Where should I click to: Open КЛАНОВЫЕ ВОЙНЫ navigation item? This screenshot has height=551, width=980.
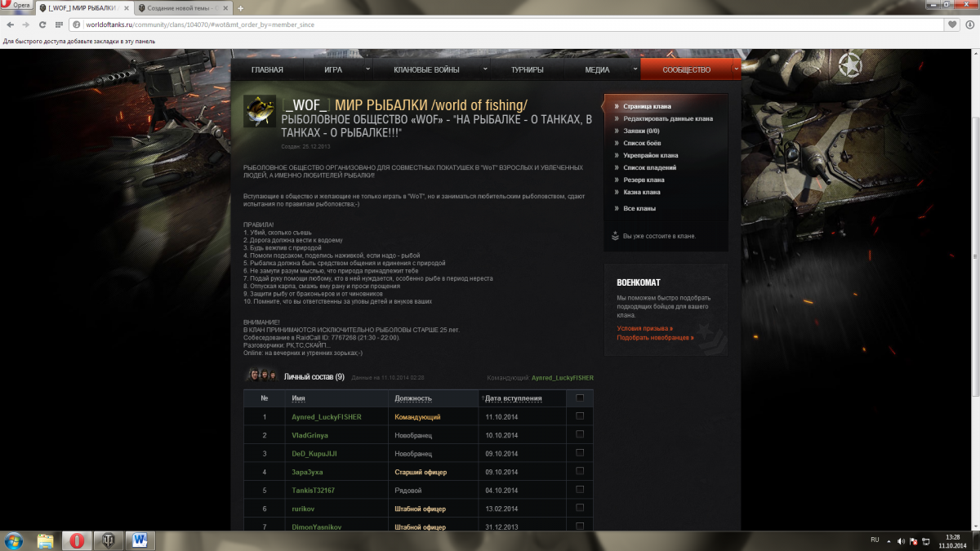[x=426, y=70]
